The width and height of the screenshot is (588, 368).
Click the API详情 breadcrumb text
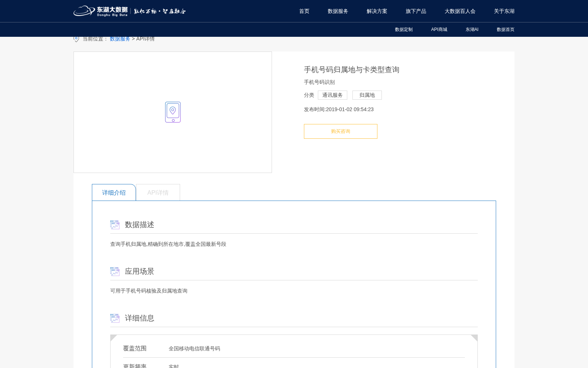click(146, 39)
